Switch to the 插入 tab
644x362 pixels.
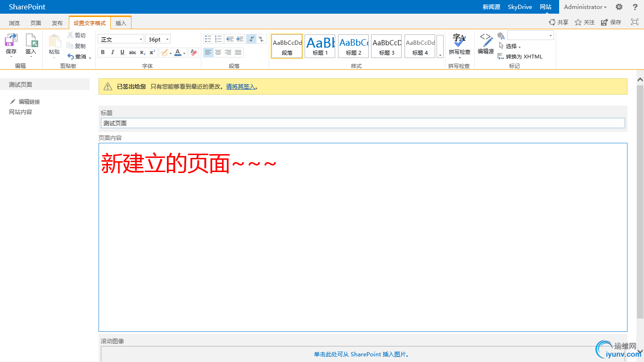click(x=121, y=23)
